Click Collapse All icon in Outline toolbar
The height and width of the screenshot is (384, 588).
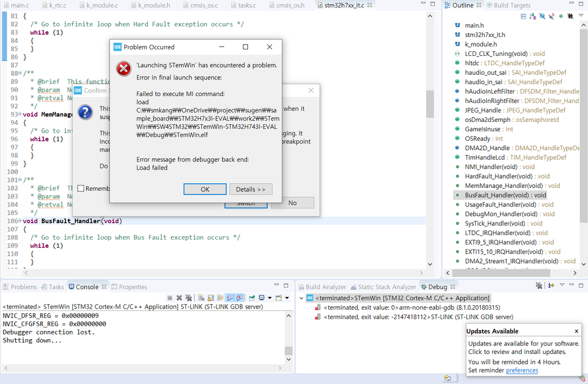pyautogui.click(x=523, y=16)
